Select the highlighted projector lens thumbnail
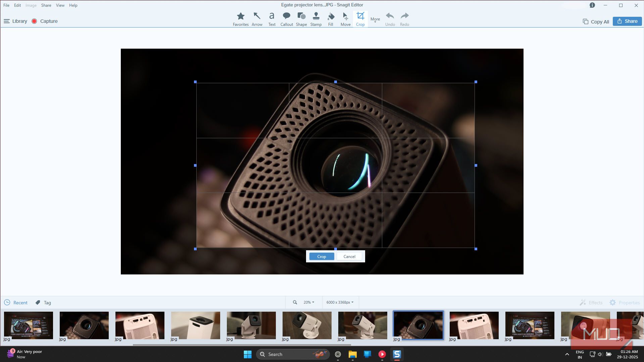 point(418,325)
